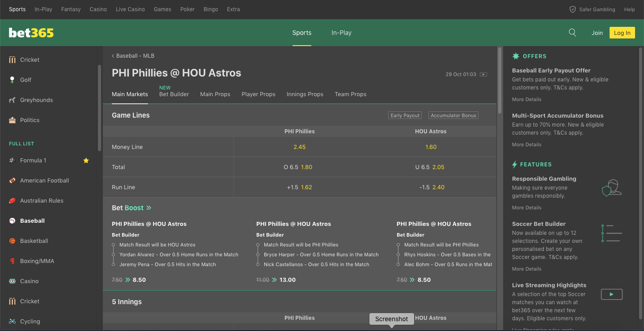The image size is (644, 331).
Task: Open the search magnifier icon
Action: [x=572, y=32]
